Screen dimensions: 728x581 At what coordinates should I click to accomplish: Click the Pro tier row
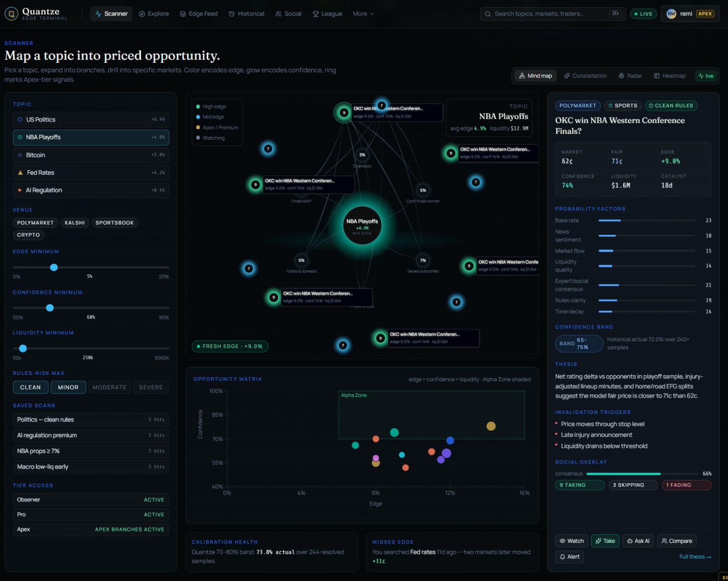tap(91, 515)
